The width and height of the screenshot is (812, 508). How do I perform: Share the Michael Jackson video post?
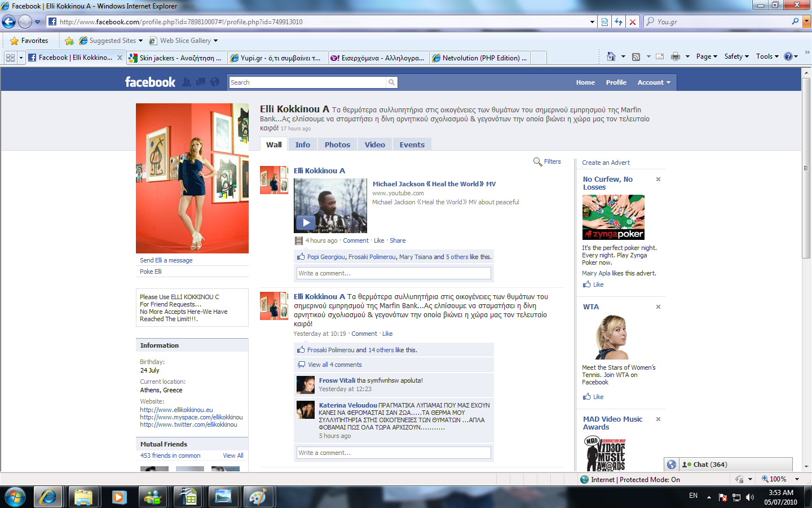coord(398,240)
